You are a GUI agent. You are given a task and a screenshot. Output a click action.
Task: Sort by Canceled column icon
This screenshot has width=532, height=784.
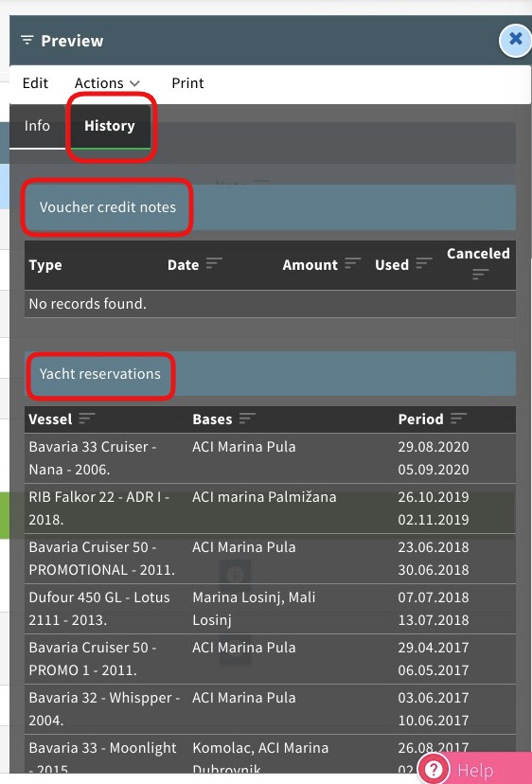[480, 274]
